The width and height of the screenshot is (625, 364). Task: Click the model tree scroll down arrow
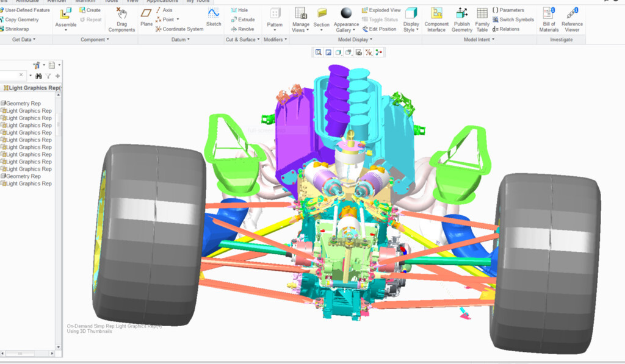[x=58, y=347]
